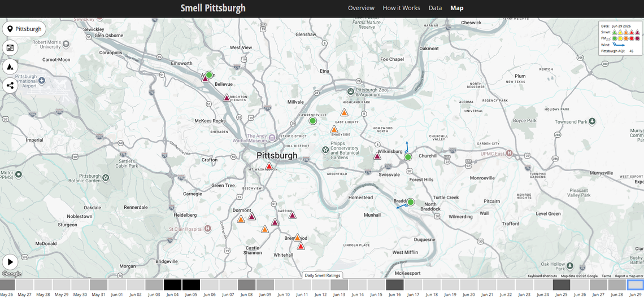Viewport: 644px width, 298px height.
Task: Click green smell triangle in legend
Action: [x=615, y=32]
